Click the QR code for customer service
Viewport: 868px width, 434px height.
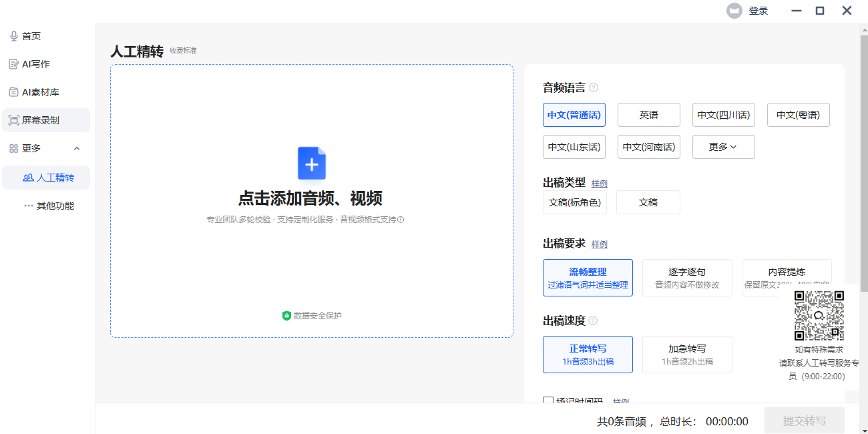pyautogui.click(x=819, y=315)
